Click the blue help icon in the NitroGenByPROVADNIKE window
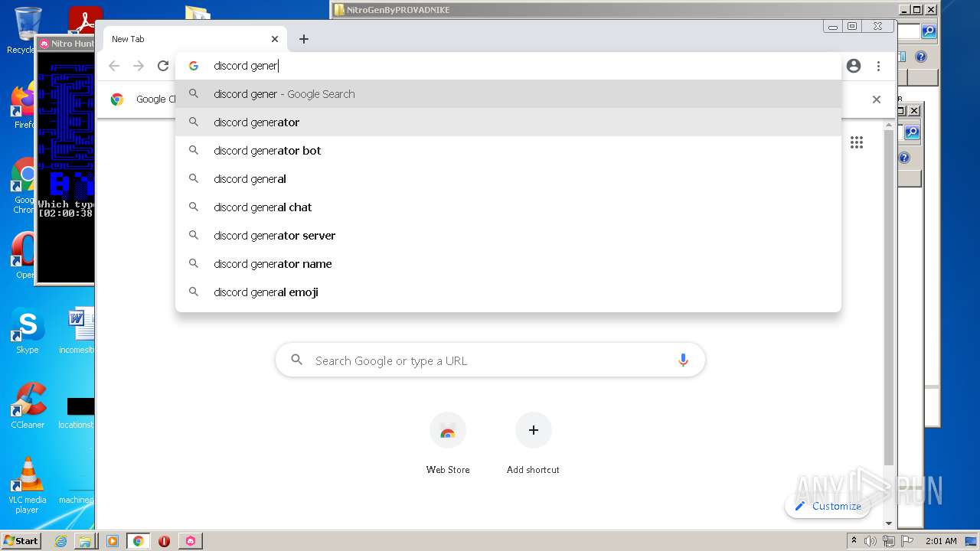The height and width of the screenshot is (551, 980). pos(921,57)
